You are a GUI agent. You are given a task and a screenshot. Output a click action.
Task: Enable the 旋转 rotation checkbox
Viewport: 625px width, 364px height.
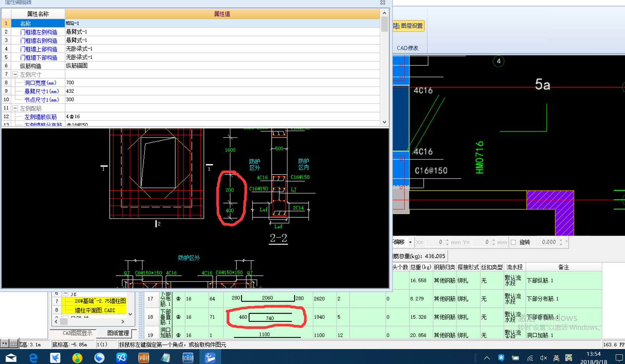click(x=514, y=242)
